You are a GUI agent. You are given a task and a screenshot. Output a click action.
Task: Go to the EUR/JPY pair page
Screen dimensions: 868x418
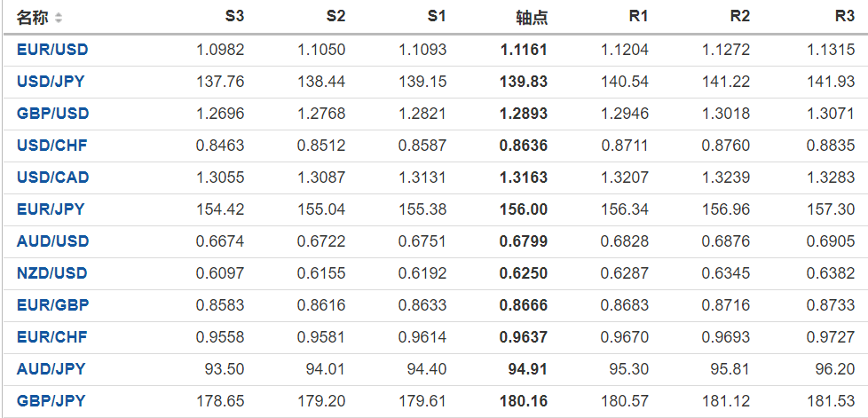pyautogui.click(x=51, y=209)
